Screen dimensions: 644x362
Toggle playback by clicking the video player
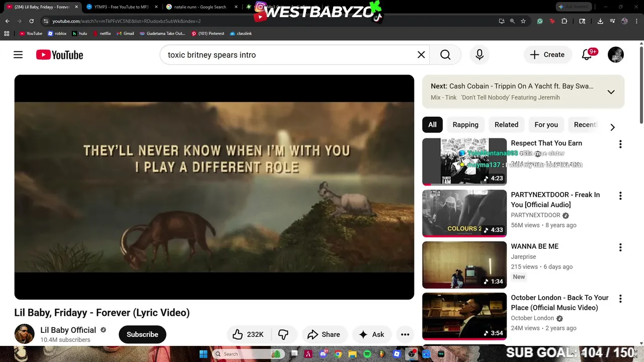pyautogui.click(x=214, y=187)
